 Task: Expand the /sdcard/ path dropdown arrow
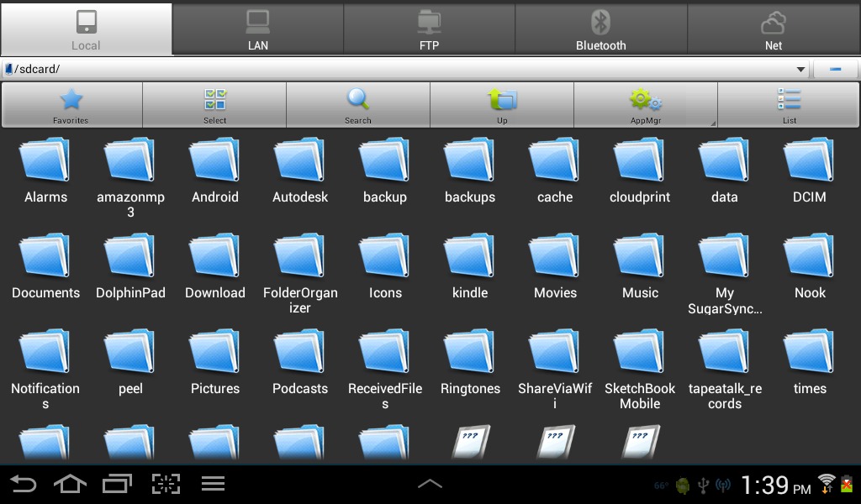[x=800, y=69]
